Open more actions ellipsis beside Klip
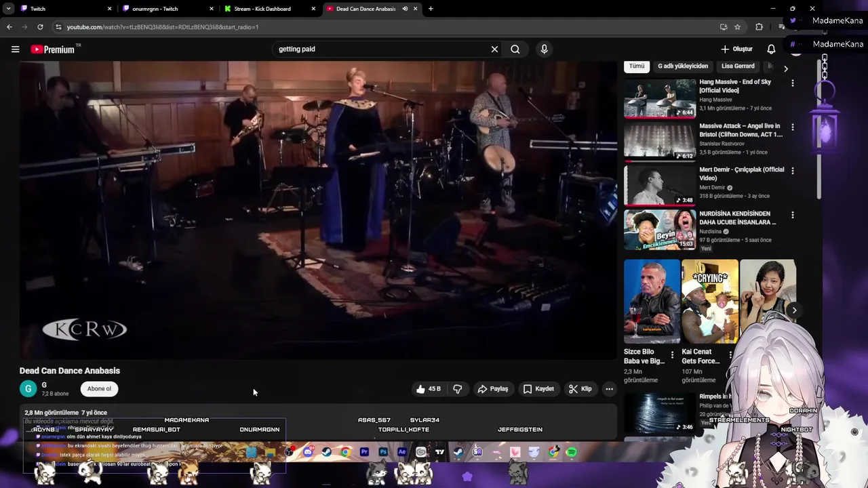The width and height of the screenshot is (868, 488). click(x=609, y=389)
